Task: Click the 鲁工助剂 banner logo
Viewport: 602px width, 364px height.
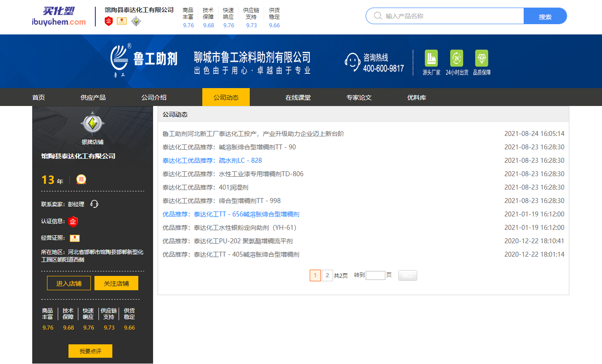Action: tap(144, 60)
